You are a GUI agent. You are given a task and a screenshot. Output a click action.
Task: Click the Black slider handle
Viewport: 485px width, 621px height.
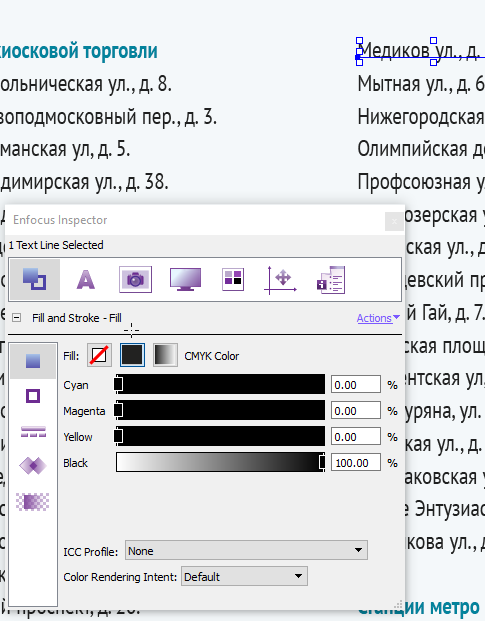pyautogui.click(x=322, y=462)
